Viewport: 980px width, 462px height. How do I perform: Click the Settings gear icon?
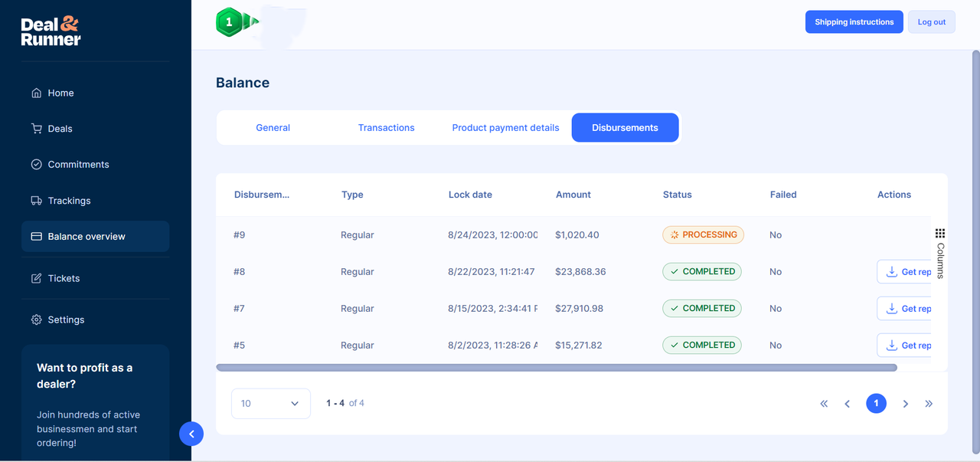[36, 319]
